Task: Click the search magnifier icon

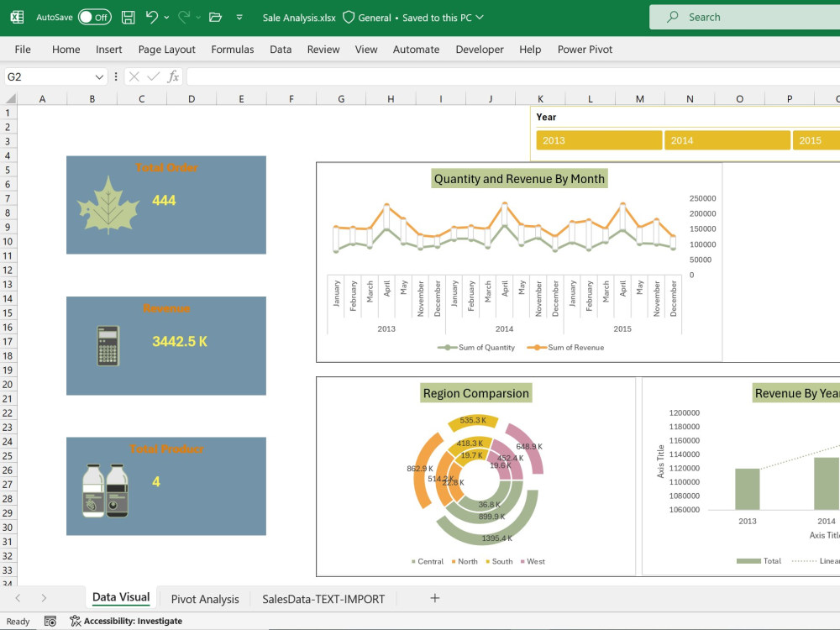Action: 672,17
